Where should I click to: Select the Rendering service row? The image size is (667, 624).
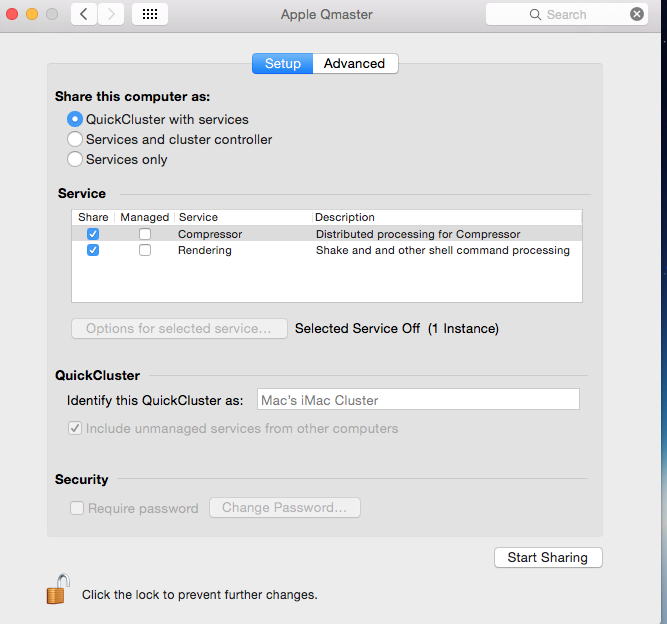(327, 250)
